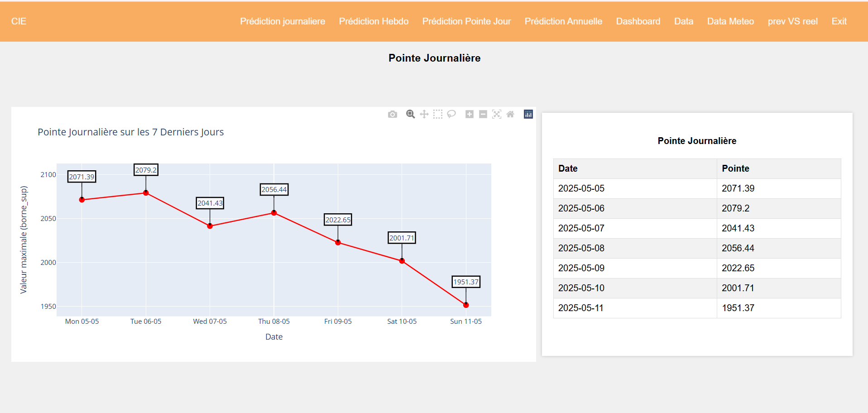Image resolution: width=868 pixels, height=413 pixels.
Task: Download plot as PNG camera icon
Action: (x=393, y=114)
